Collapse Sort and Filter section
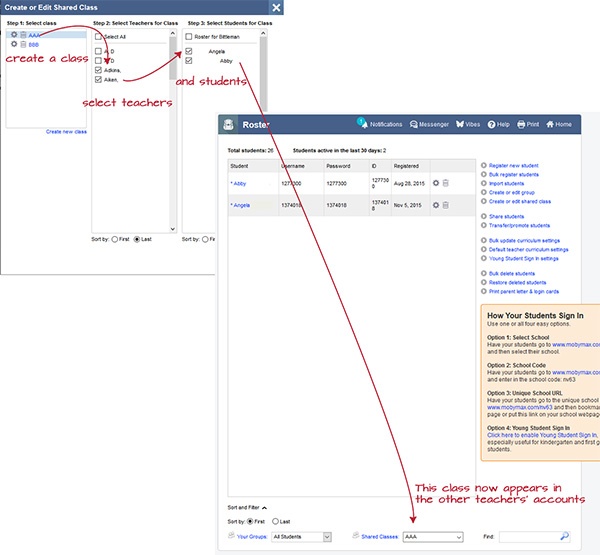 point(247,508)
